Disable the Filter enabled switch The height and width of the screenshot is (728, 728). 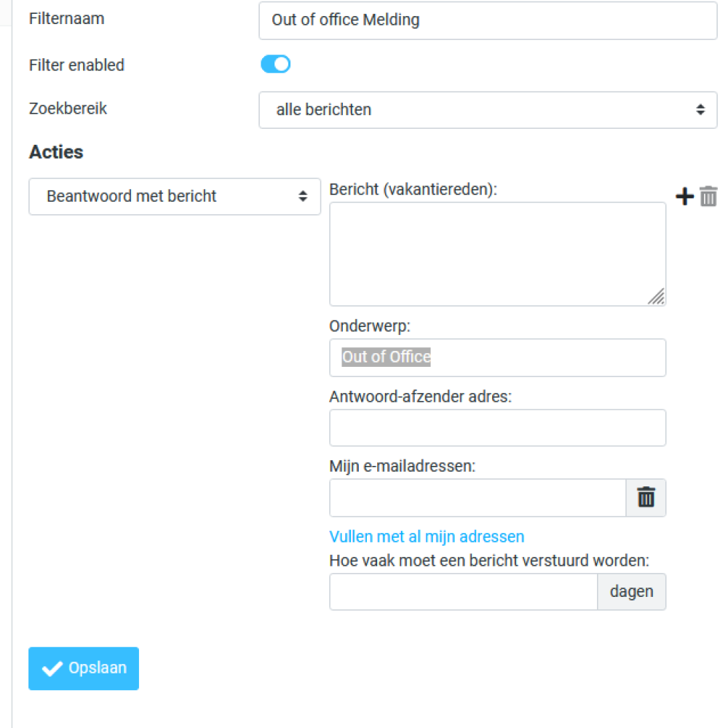click(x=275, y=64)
